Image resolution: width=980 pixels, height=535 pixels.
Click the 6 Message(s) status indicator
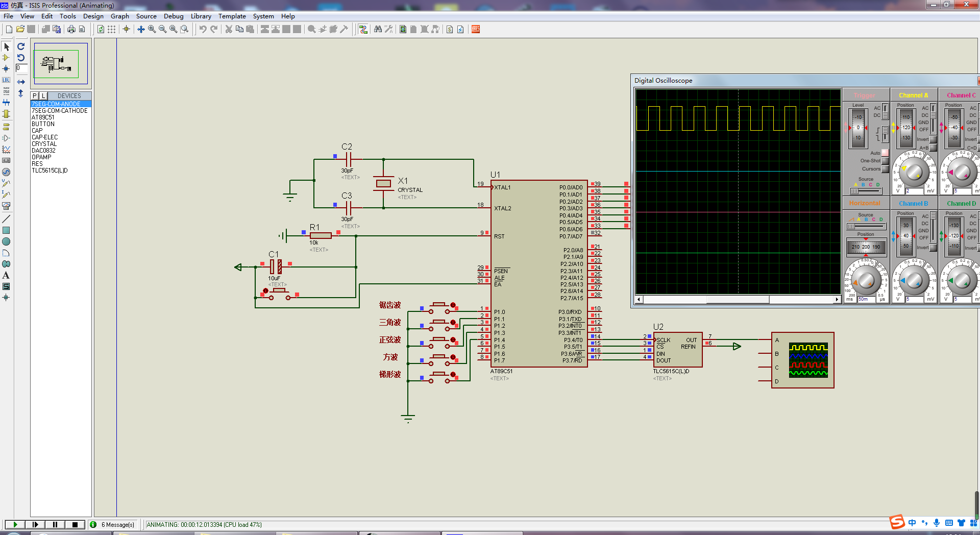(x=113, y=524)
